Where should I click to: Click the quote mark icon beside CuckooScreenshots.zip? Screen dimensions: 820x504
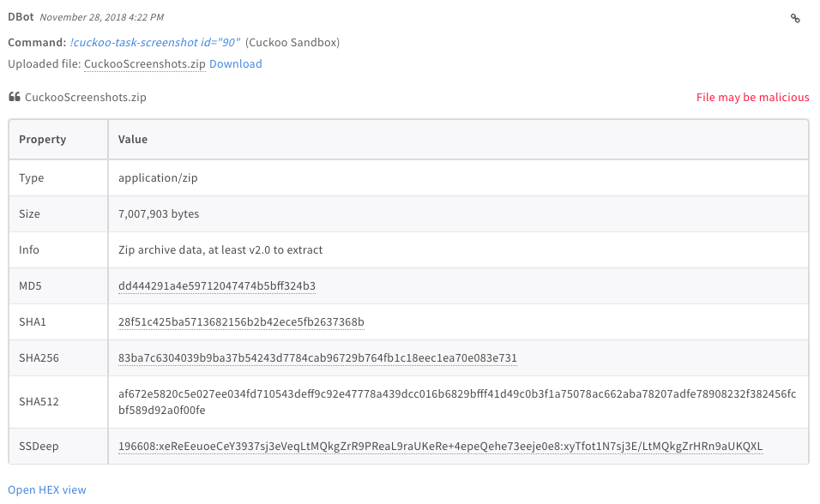point(14,97)
